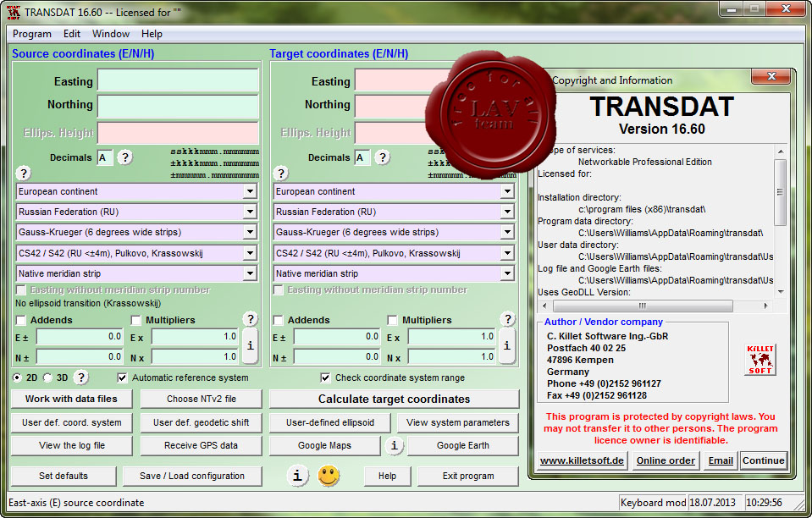Click the info icon between Google Maps and Google Earth
This screenshot has width=812, height=518.
click(x=394, y=445)
